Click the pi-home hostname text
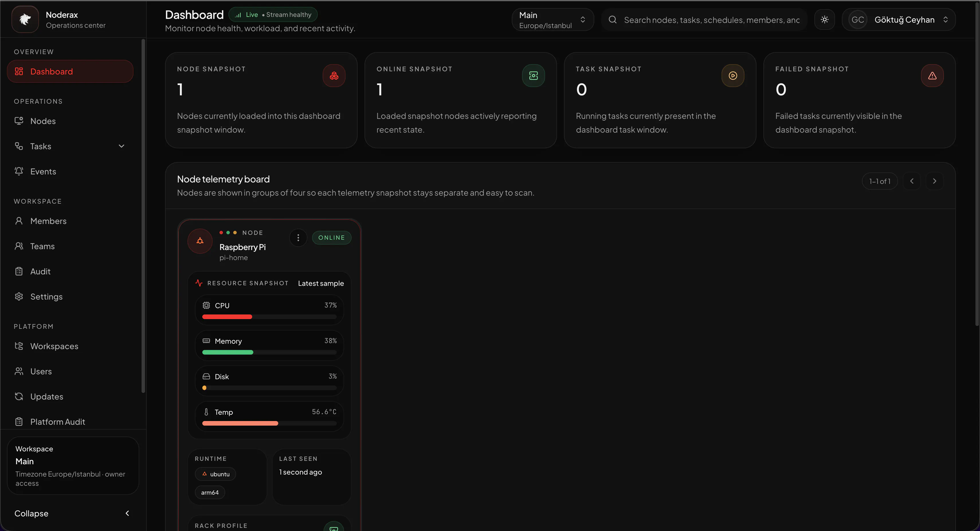Image resolution: width=980 pixels, height=531 pixels. tap(234, 258)
